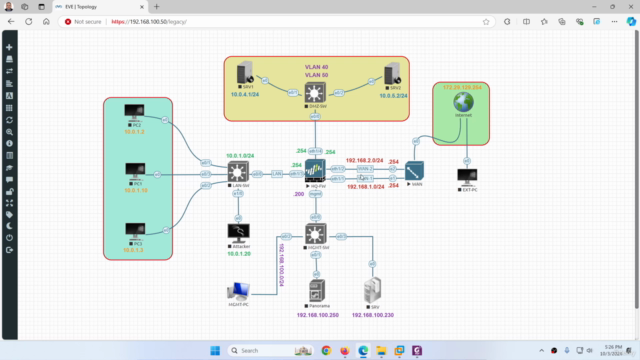Close the lab with the power icon

click(x=9, y=238)
